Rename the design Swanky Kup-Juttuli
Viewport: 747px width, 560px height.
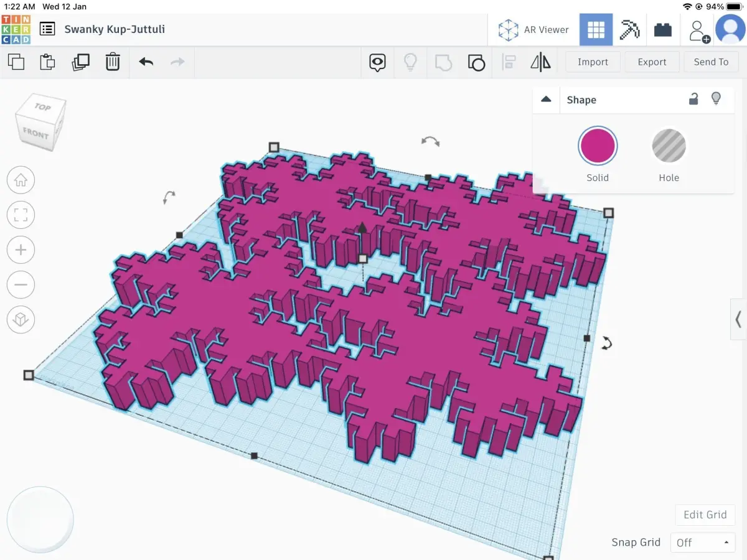(x=115, y=29)
